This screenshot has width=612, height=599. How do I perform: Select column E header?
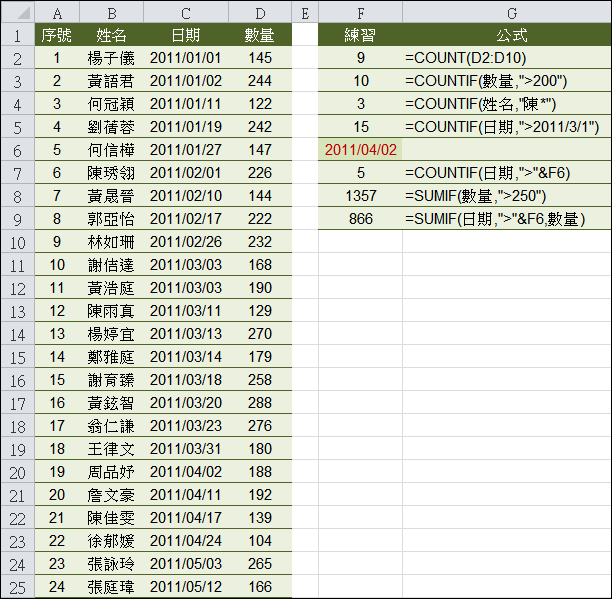pos(305,12)
